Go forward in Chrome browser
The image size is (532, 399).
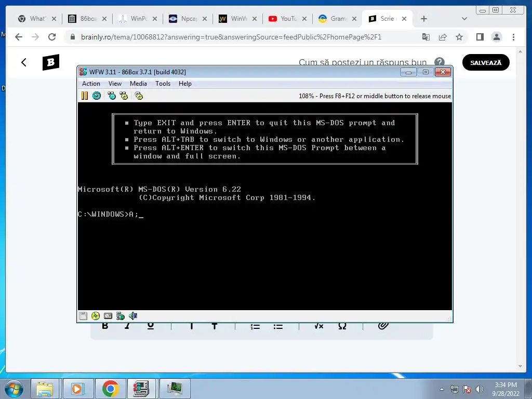(x=35, y=37)
